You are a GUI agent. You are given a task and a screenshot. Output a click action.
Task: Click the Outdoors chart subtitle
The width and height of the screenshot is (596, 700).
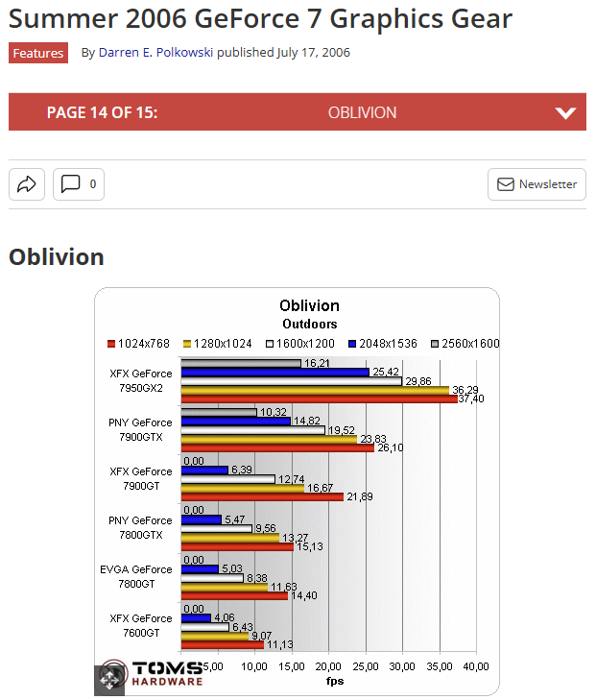tap(310, 325)
